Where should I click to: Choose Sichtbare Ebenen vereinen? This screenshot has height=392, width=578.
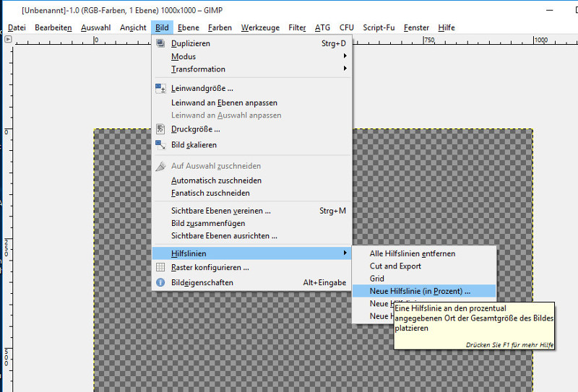[251, 211]
